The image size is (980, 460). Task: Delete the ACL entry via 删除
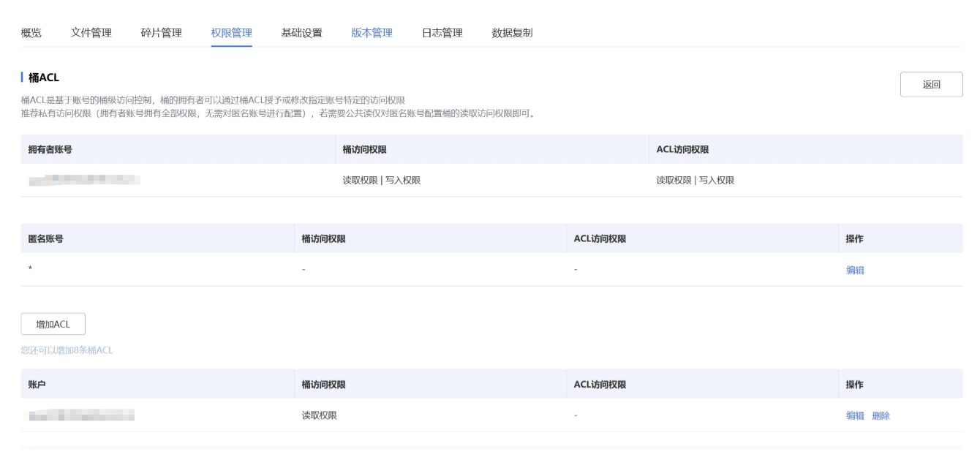click(x=881, y=415)
